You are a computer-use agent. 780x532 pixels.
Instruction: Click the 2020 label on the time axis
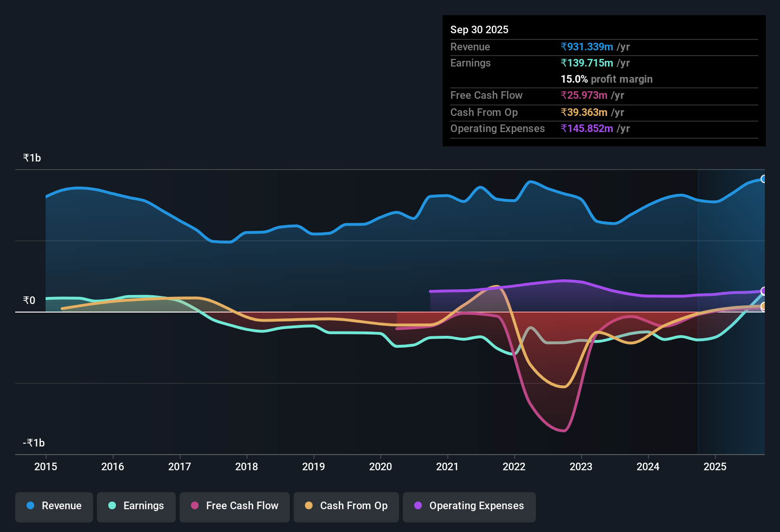click(380, 467)
